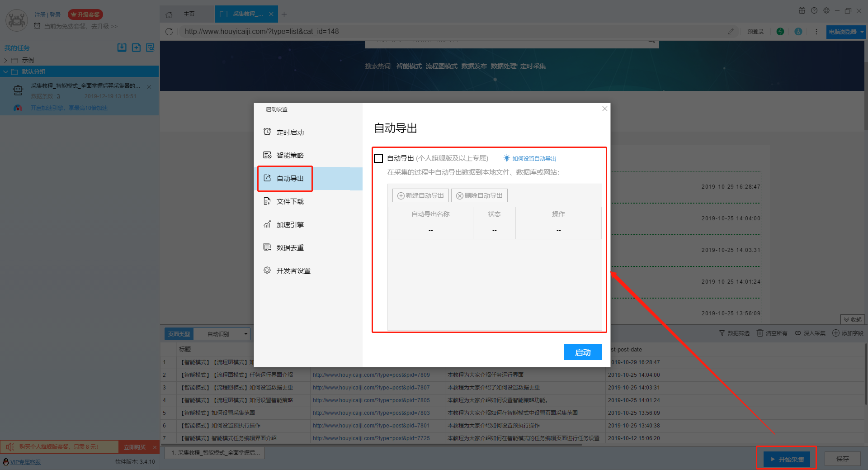Expand the 示例 task group
The height and width of the screenshot is (470, 868).
coord(5,60)
